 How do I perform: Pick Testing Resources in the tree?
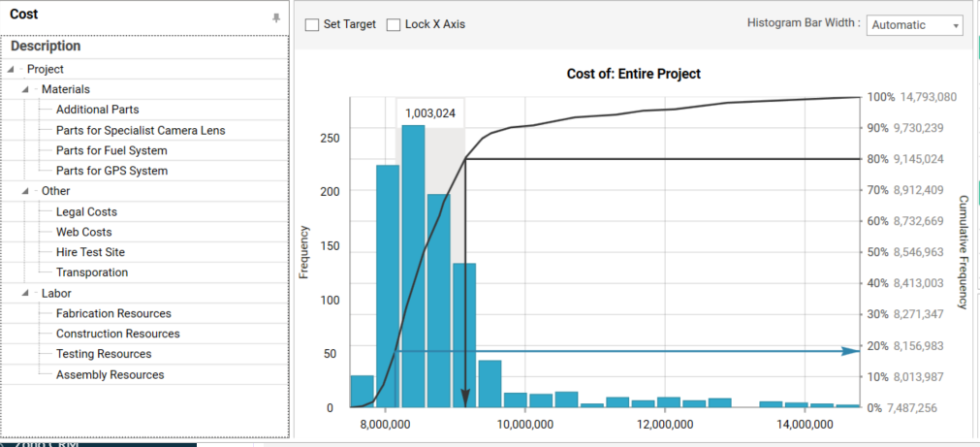104,355
